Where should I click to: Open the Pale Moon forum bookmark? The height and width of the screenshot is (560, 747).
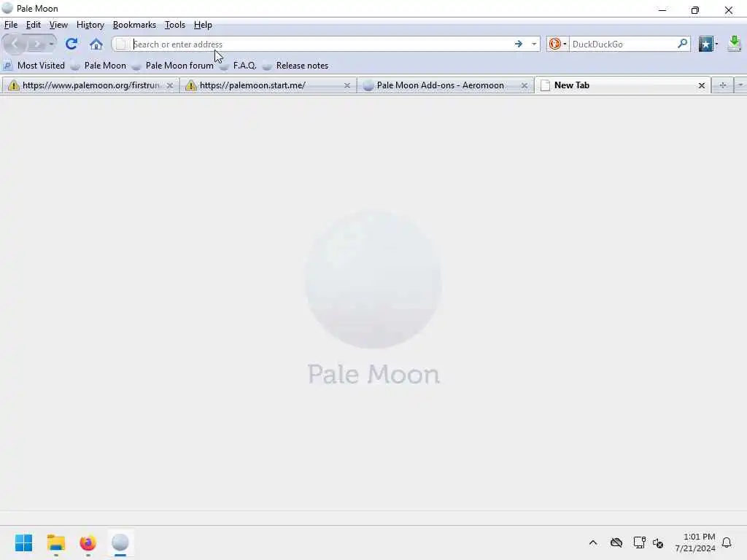pyautogui.click(x=173, y=66)
